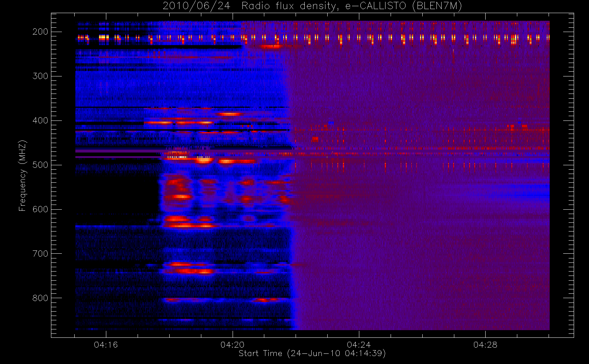
Task: Click the 04:24 time tick label
Action: click(359, 345)
